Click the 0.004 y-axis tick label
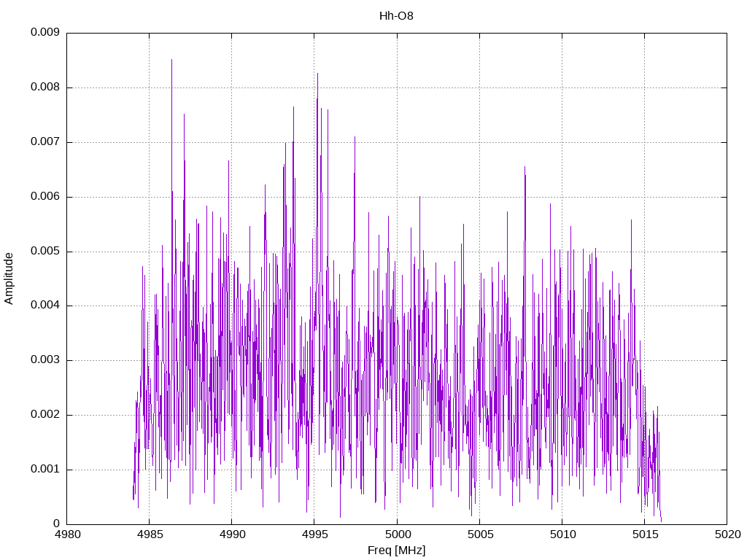This screenshot has height=560, width=747. point(45,306)
